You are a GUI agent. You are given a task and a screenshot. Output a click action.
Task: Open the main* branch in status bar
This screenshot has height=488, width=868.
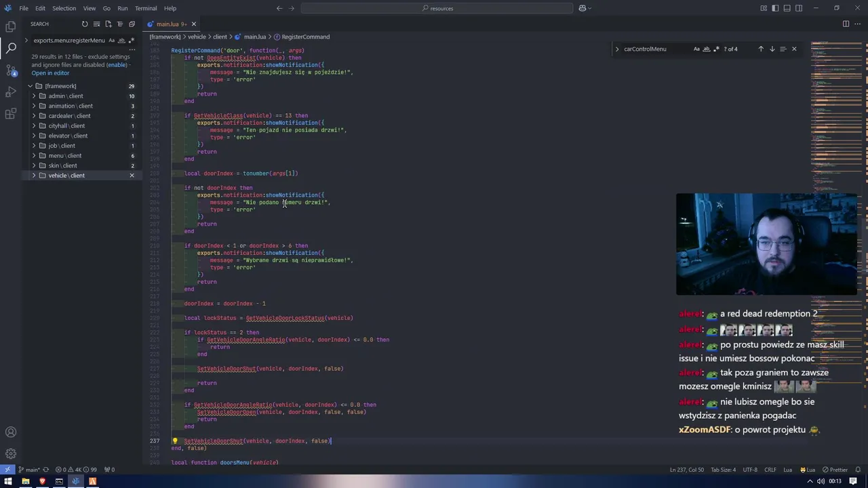[29, 470]
